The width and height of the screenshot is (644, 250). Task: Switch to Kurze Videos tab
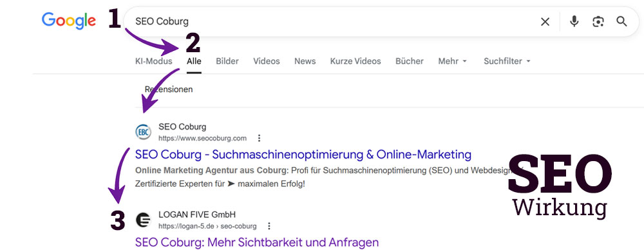tap(355, 61)
